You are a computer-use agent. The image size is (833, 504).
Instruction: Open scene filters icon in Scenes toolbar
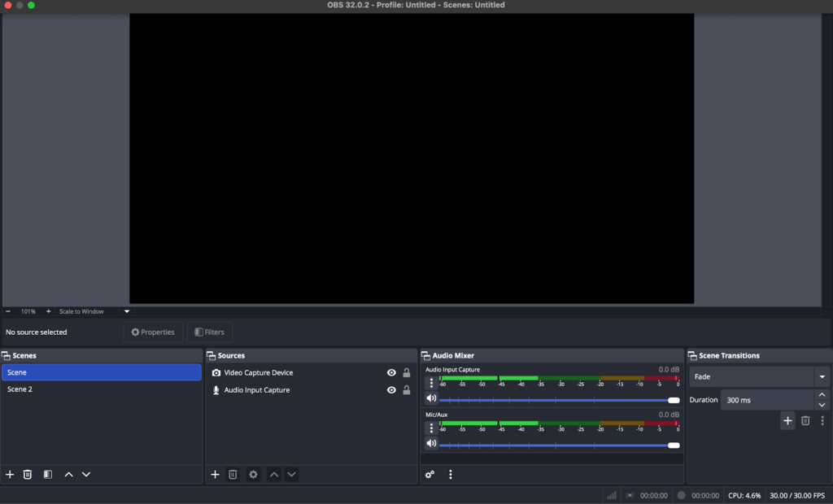click(x=48, y=475)
